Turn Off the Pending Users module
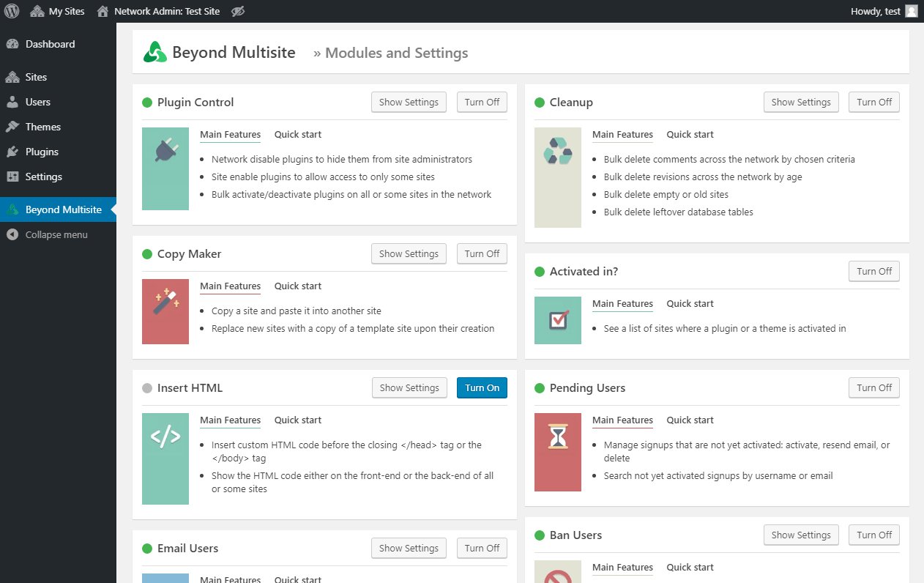924x583 pixels. tap(873, 387)
